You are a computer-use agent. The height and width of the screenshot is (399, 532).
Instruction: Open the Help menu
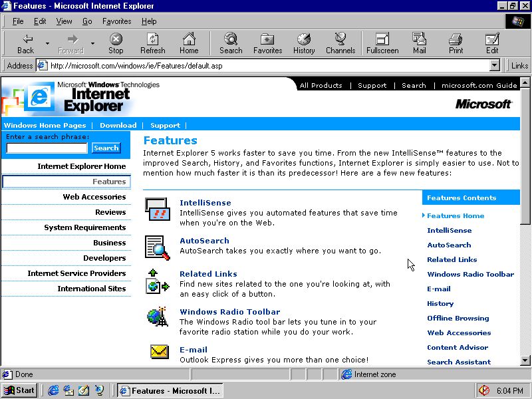pos(149,21)
